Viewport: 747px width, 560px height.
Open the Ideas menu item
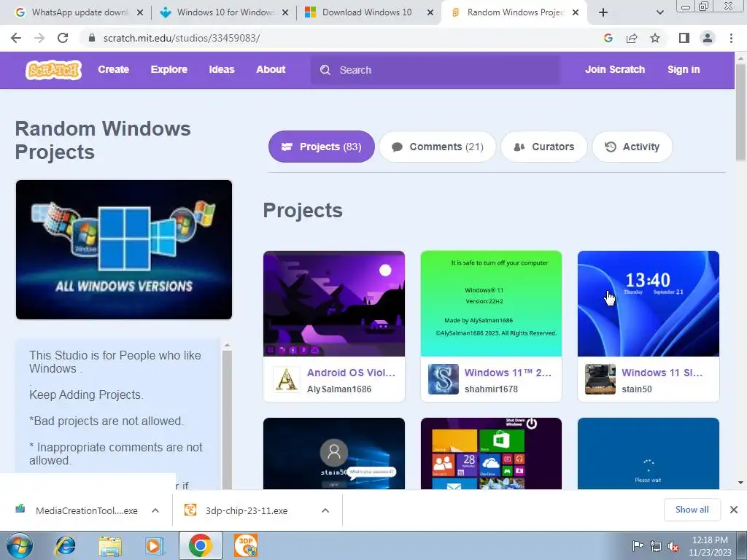(222, 69)
